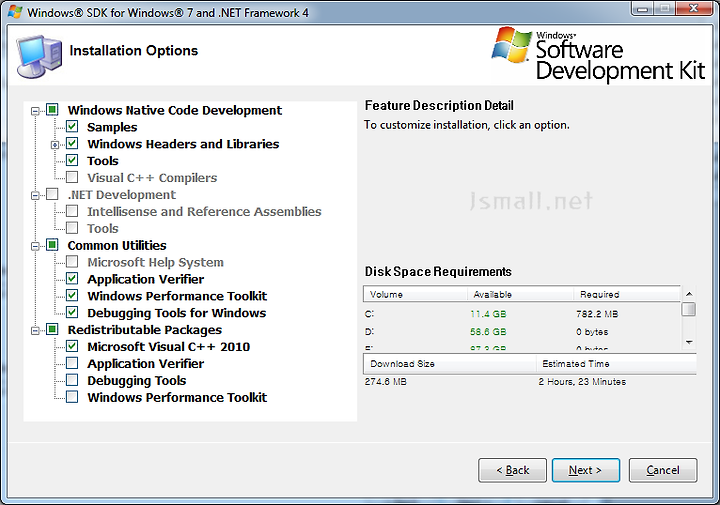Select the Redistributable Packages label
This screenshot has height=505, width=720.
[x=145, y=330]
